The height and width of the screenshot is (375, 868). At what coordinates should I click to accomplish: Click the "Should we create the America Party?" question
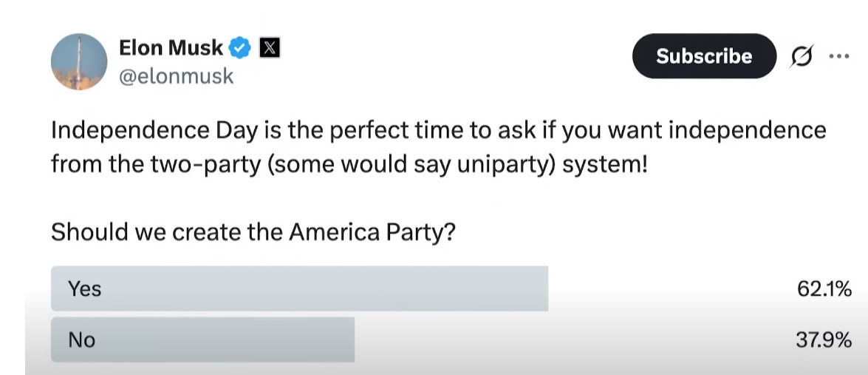click(x=253, y=232)
